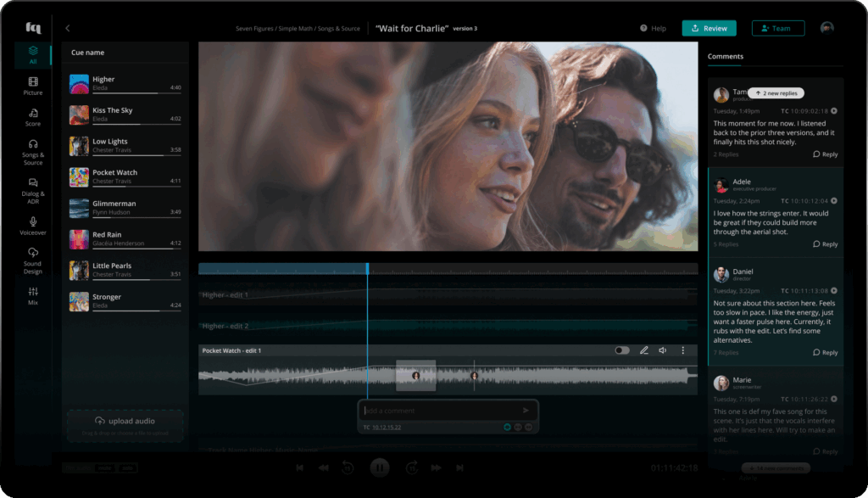This screenshot has height=498, width=868.
Task: Select the Score sidebar icon
Action: coord(33,117)
